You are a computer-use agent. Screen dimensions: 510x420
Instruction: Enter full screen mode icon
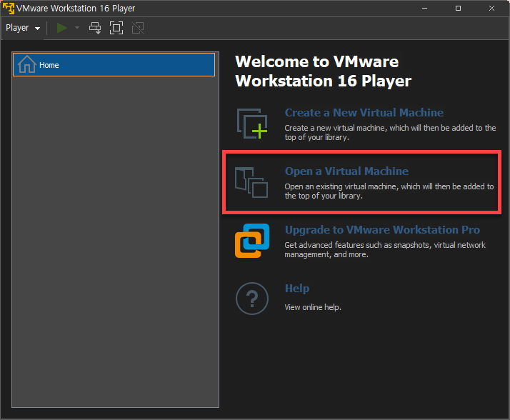coord(116,28)
